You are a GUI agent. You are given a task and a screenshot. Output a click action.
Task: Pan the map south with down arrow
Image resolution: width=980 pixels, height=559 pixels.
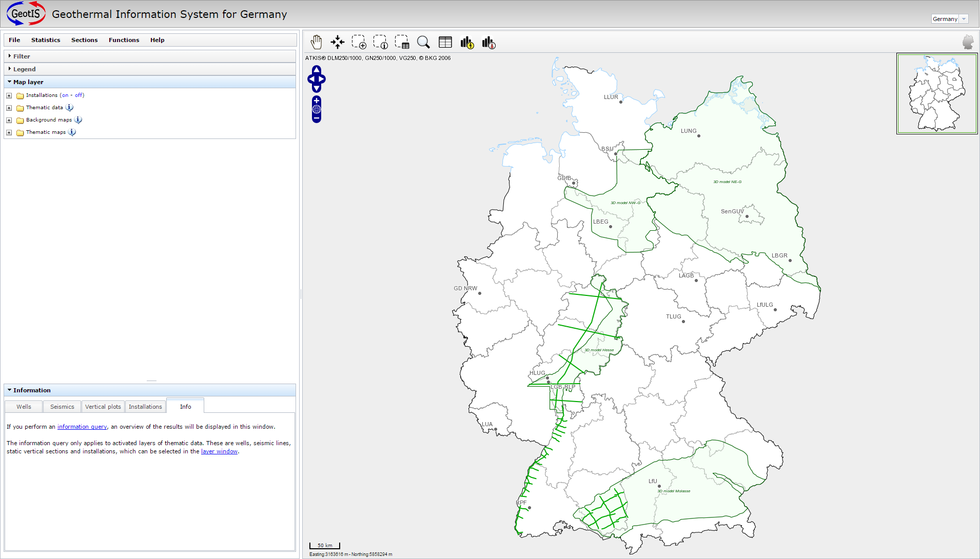pyautogui.click(x=317, y=89)
